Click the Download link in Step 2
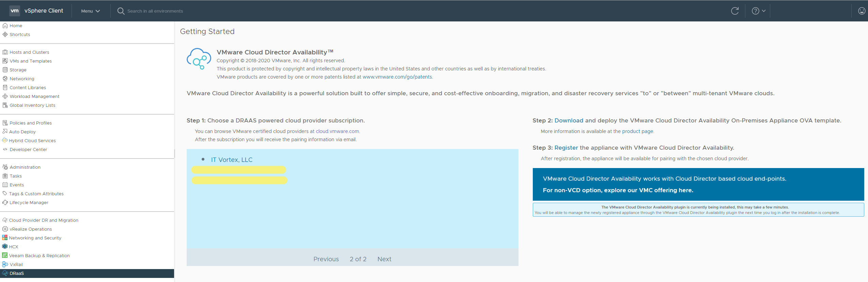The width and height of the screenshot is (868, 282). (569, 120)
